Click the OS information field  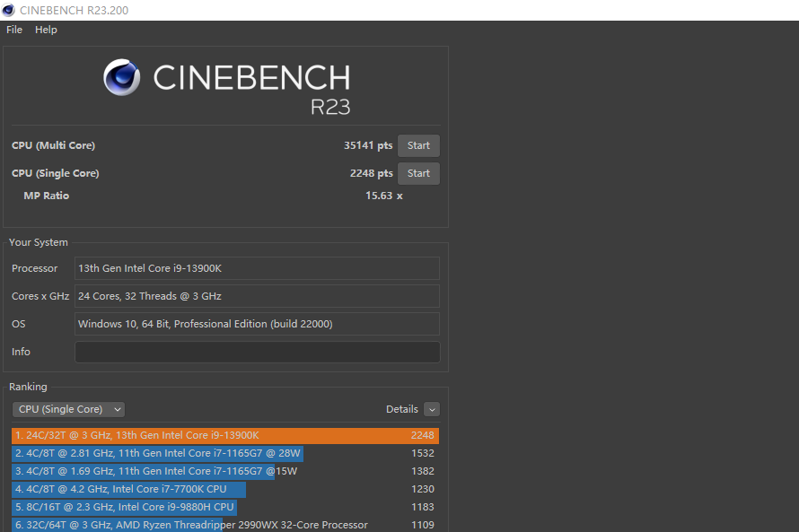tap(257, 324)
